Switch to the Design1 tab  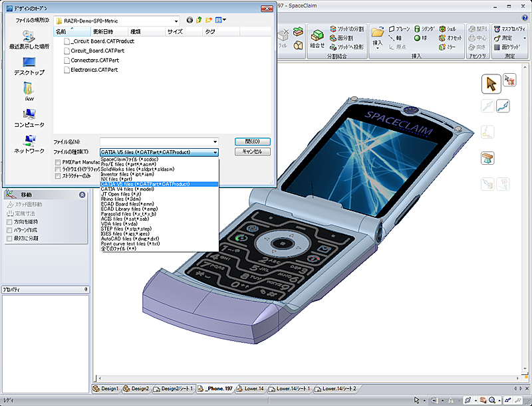click(x=106, y=388)
